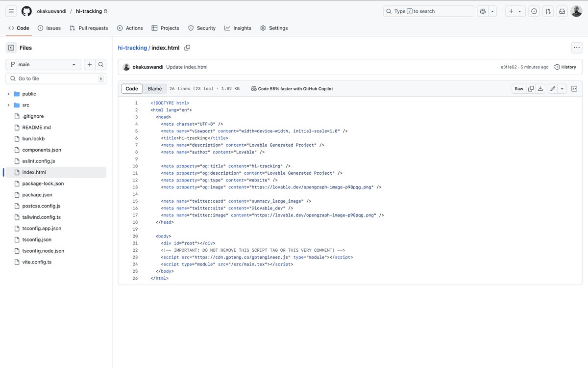The height and width of the screenshot is (368, 588).
Task: Open okakuswandi commit author link
Action: [x=148, y=67]
